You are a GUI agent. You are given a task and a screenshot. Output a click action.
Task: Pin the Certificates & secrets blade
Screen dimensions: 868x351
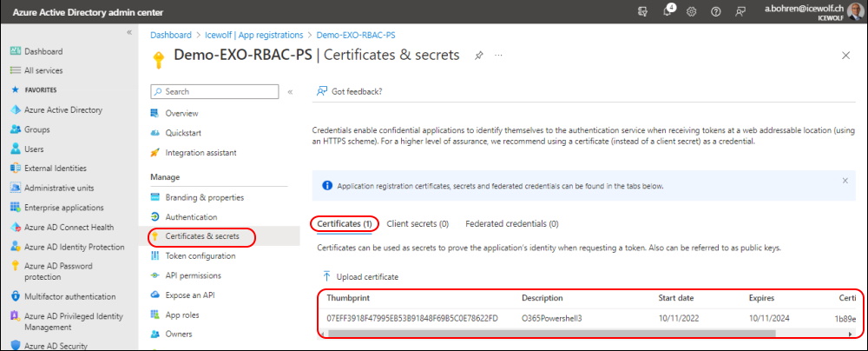pyautogui.click(x=478, y=56)
